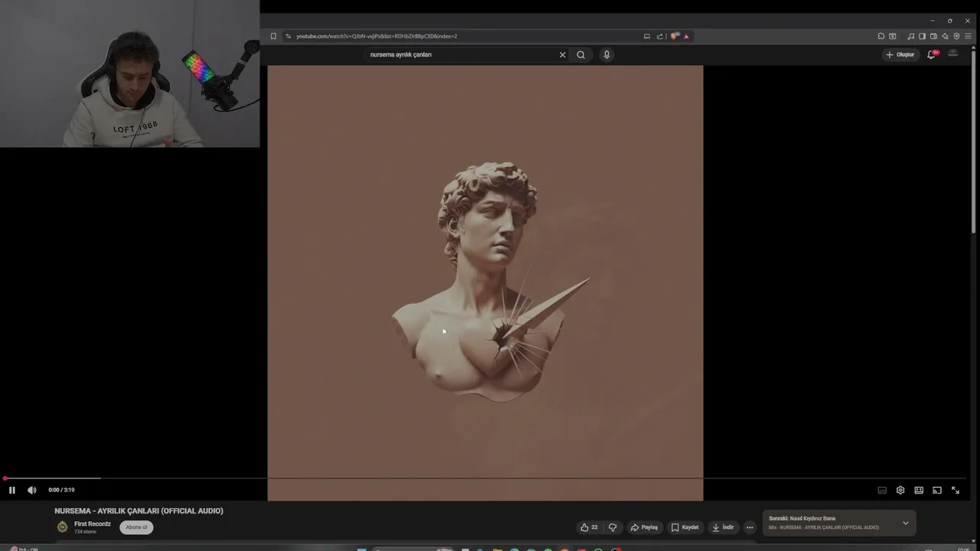The width and height of the screenshot is (980, 551).
Task: Click the browser address bar URL
Action: click(377, 36)
